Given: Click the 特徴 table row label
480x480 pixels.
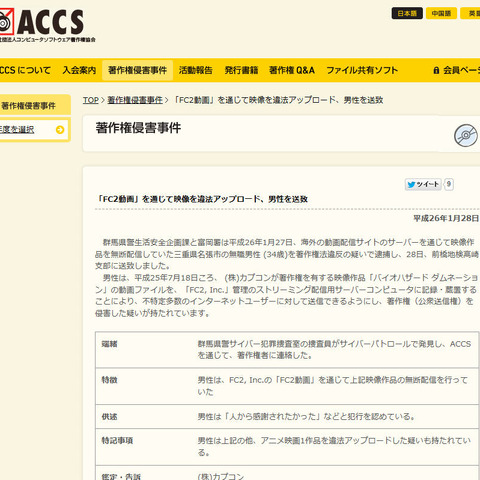Looking at the screenshot, I should coord(110,380).
